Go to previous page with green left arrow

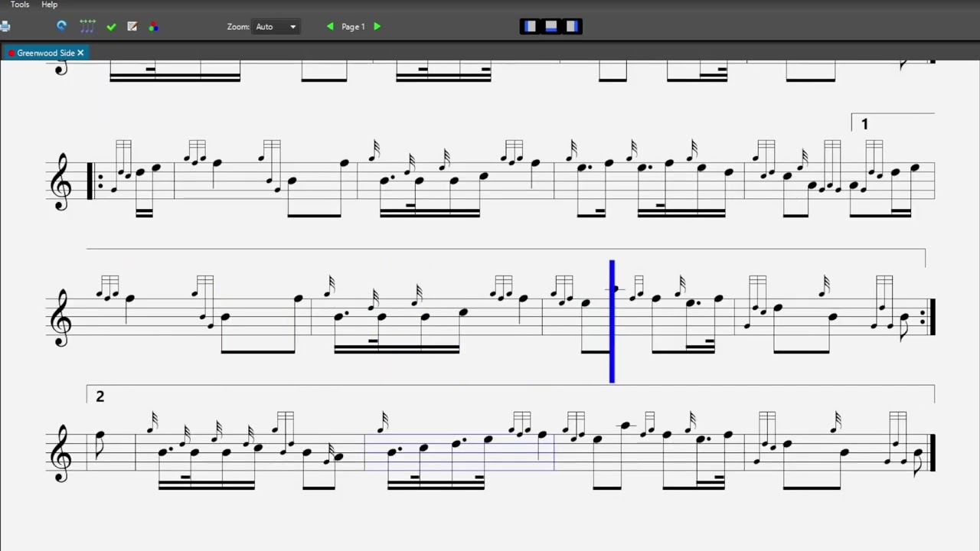pyautogui.click(x=330, y=26)
